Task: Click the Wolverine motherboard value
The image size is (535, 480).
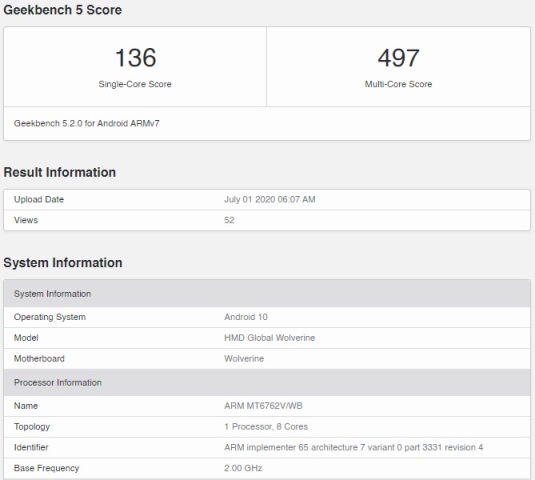Action: click(244, 359)
